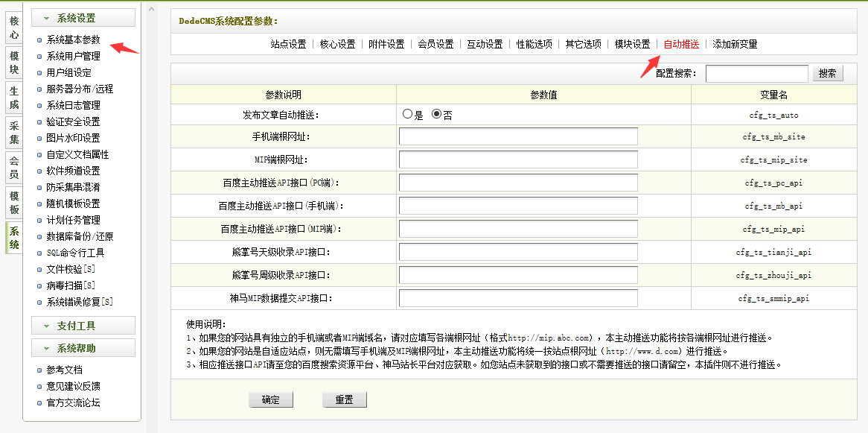Click the 确定 button
The height and width of the screenshot is (433, 868).
271,399
